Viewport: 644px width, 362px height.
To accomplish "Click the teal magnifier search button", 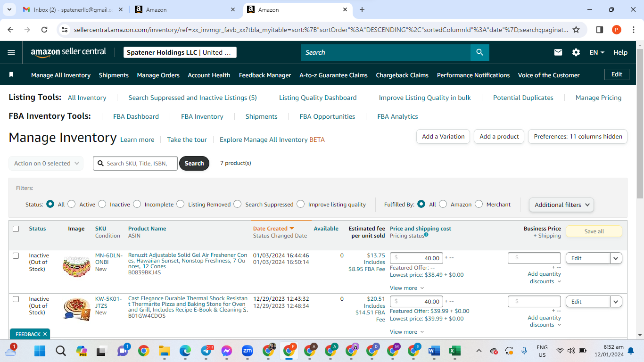I will [x=479, y=52].
